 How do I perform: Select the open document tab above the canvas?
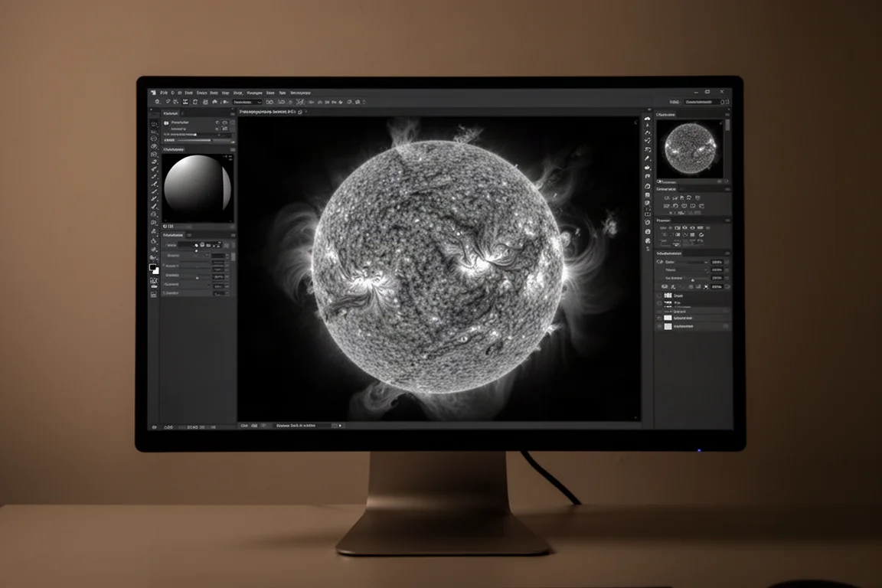(268, 112)
